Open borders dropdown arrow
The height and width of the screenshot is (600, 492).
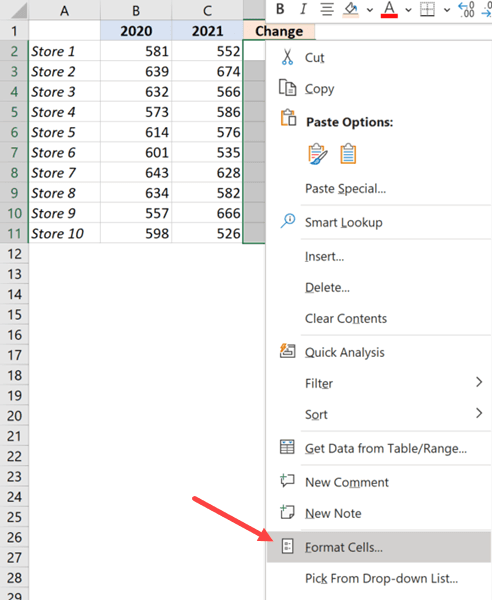click(446, 10)
